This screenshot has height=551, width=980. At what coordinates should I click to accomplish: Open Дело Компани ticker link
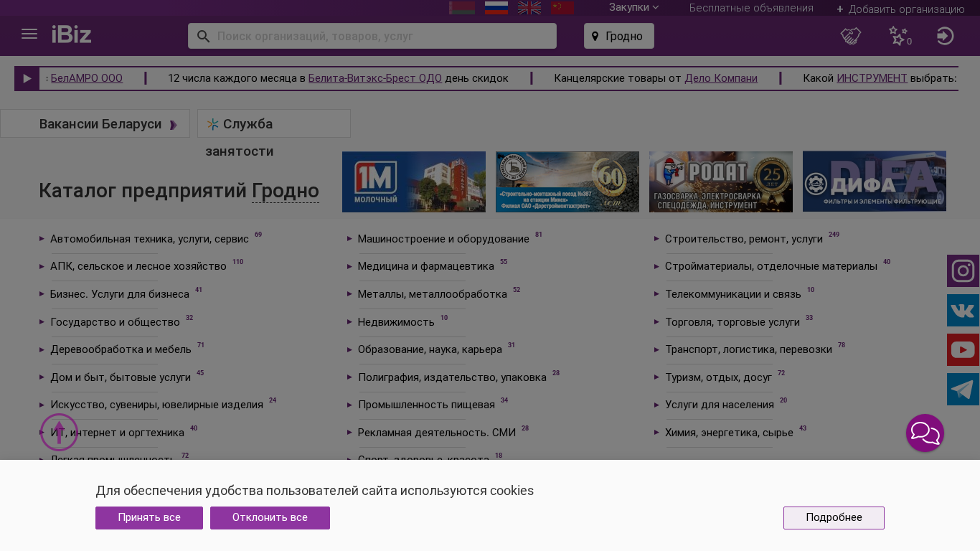point(721,78)
